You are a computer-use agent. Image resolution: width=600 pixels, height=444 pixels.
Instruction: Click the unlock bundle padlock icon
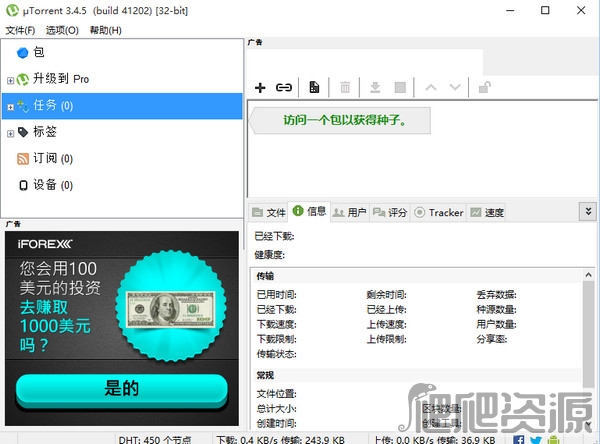click(485, 87)
